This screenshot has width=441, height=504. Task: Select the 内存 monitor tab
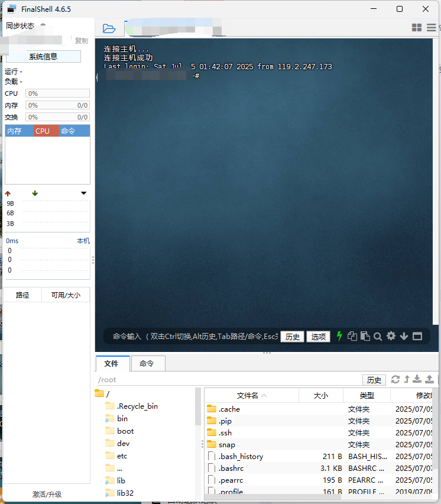point(19,131)
